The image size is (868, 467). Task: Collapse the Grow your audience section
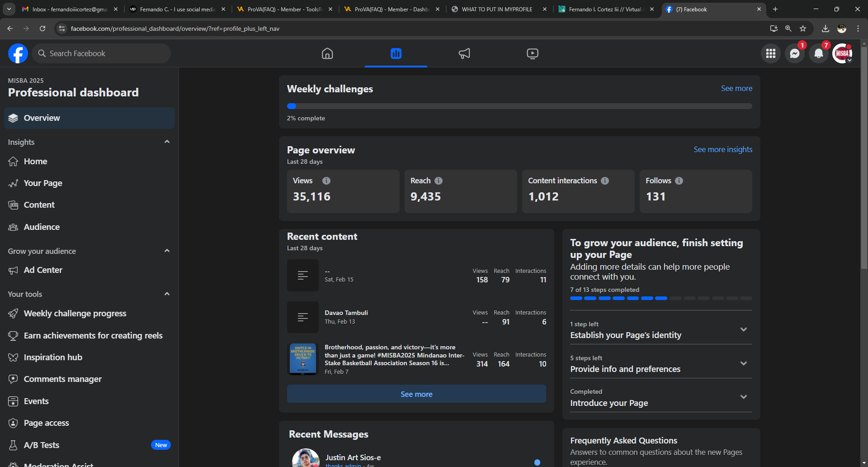(x=167, y=251)
